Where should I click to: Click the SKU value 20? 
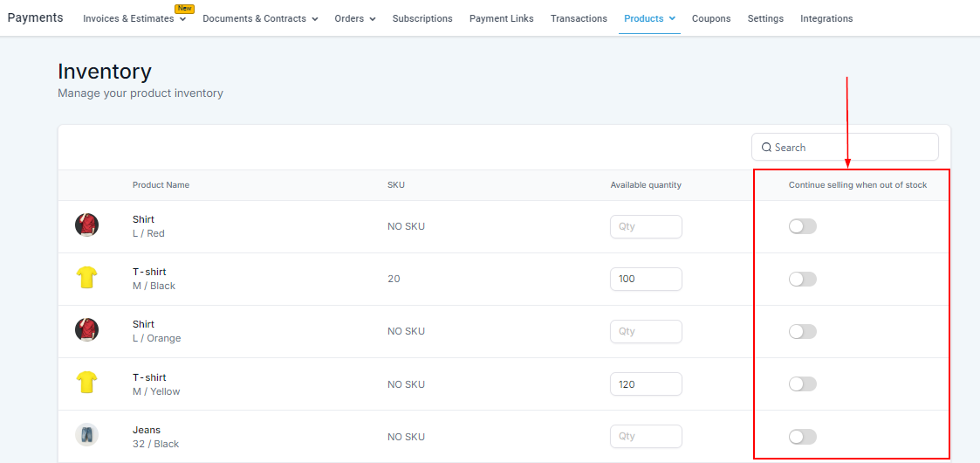pyautogui.click(x=394, y=279)
